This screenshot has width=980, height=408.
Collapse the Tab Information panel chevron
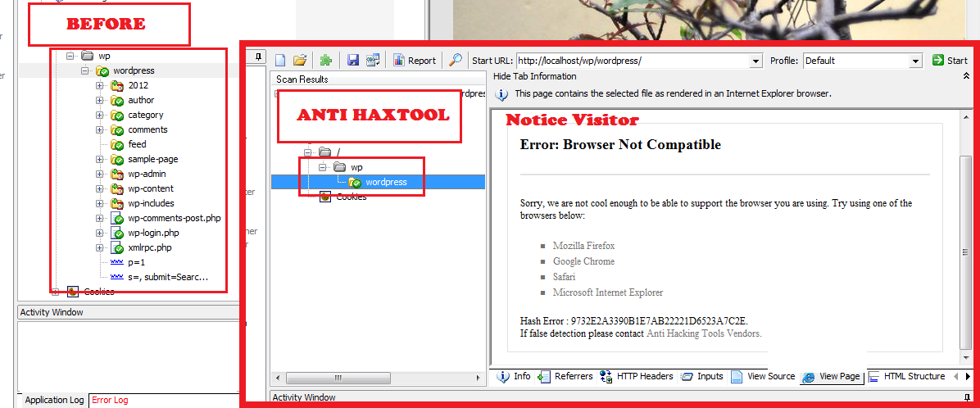[x=967, y=76]
